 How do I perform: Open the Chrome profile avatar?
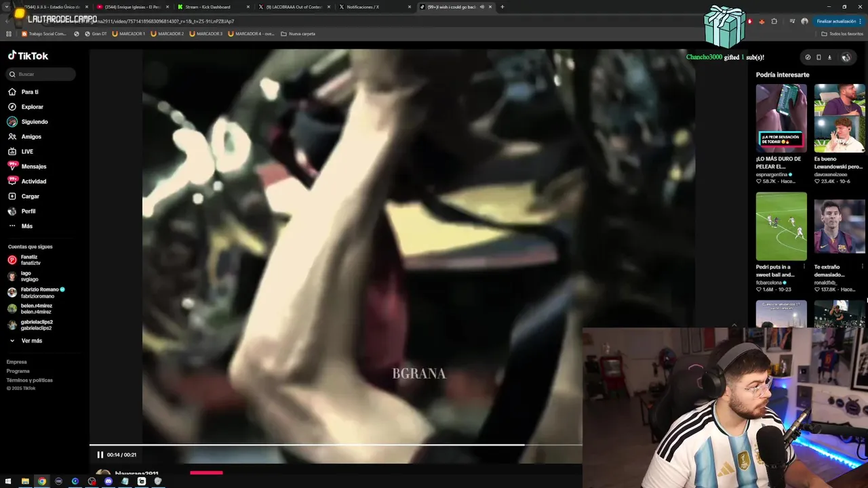point(804,22)
